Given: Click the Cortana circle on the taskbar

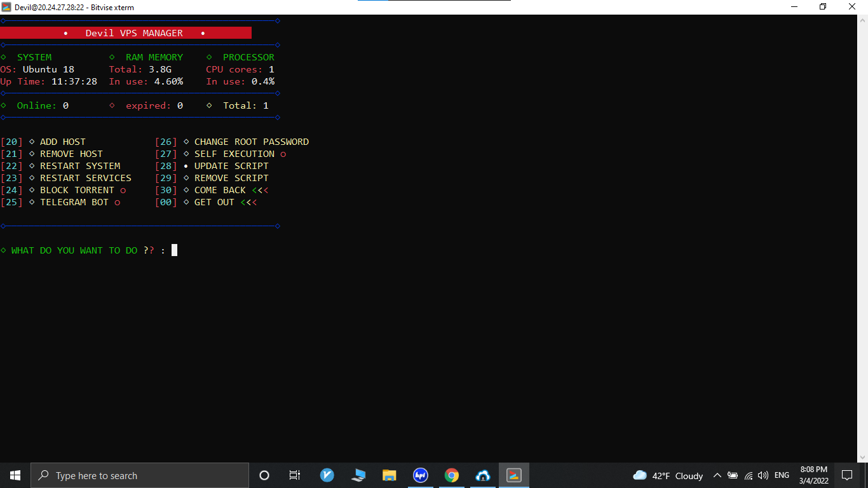Looking at the screenshot, I should [x=264, y=475].
